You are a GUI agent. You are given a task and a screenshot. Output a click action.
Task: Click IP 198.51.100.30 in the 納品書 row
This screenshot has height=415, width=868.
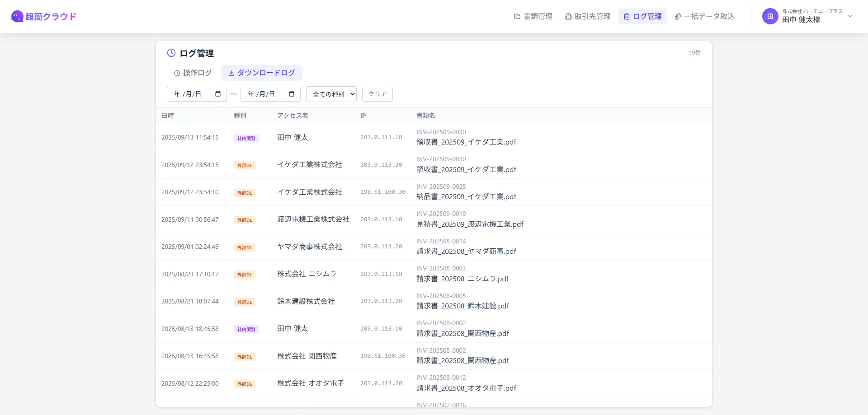click(x=383, y=192)
